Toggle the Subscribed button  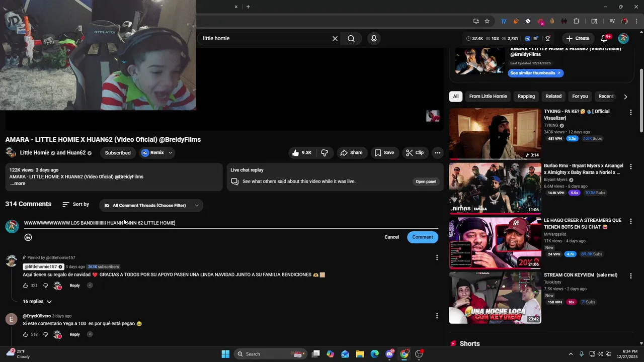[x=118, y=153]
